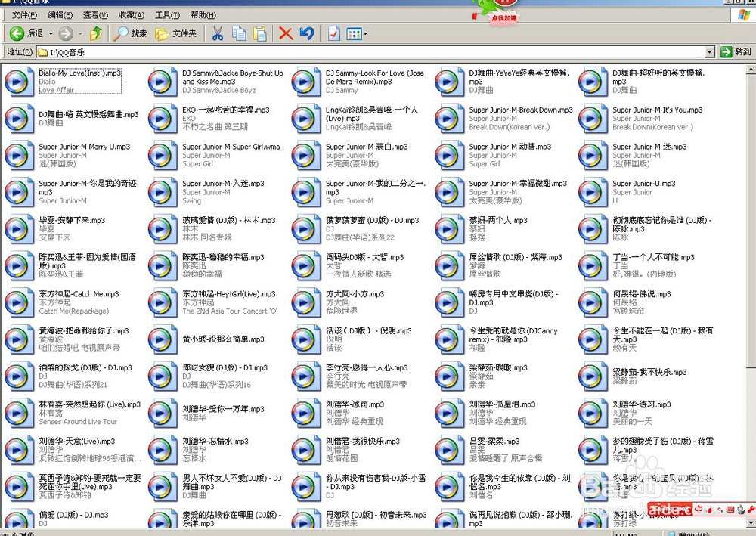
Task: Select Diallo-My Love(Inst.).mp3 file icon
Action: (19, 82)
